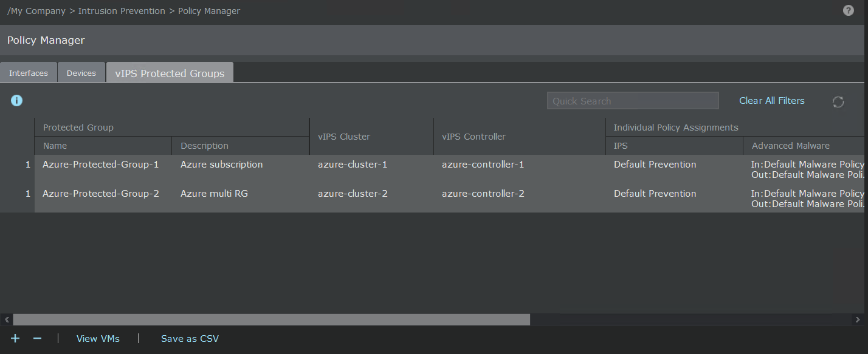Click the Azure multi RG description cell

click(214, 194)
